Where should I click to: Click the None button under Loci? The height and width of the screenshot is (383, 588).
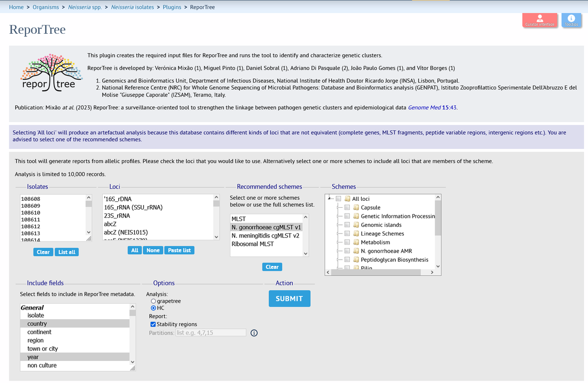[153, 250]
